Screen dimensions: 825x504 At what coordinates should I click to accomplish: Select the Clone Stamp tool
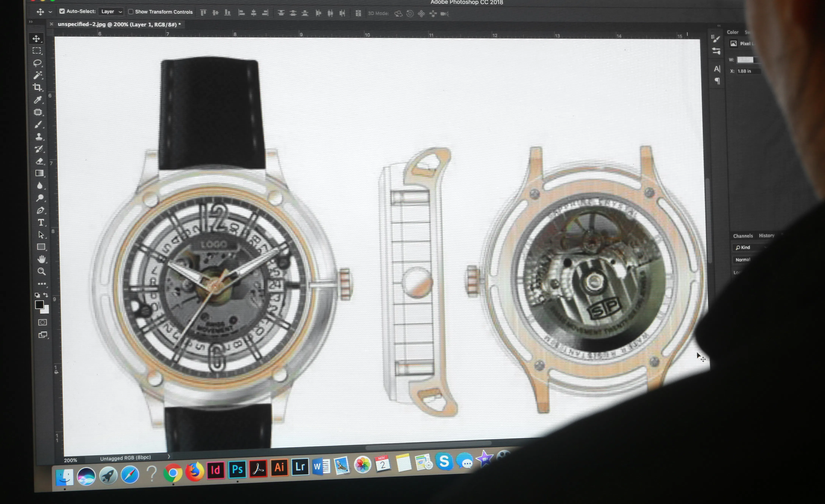(39, 137)
